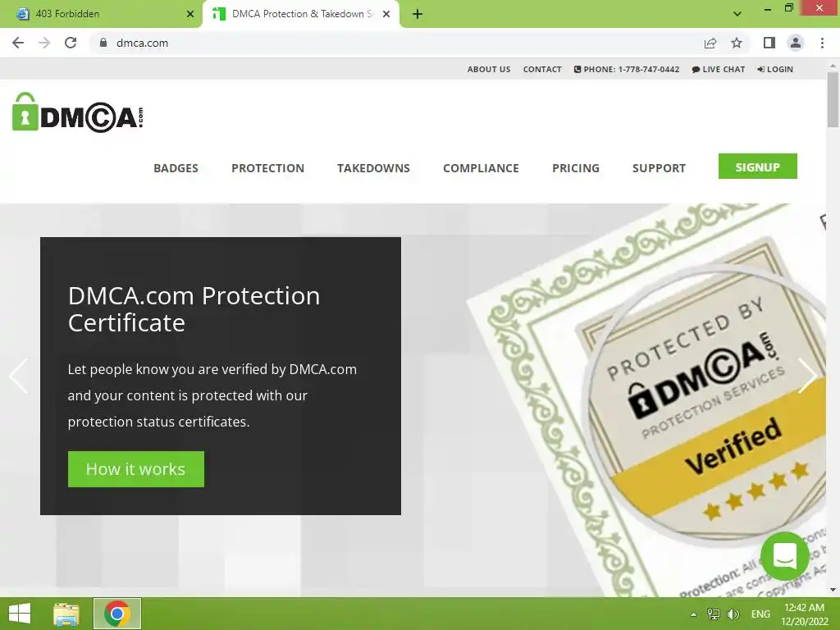Click the DMCA.com padlock logo
The image size is (840, 630).
click(78, 112)
